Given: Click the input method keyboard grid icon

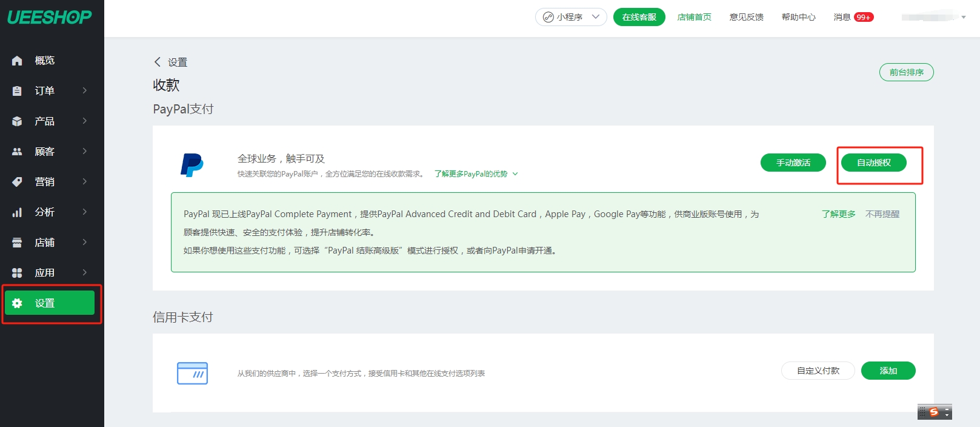Looking at the screenshot, I should coord(922,412).
